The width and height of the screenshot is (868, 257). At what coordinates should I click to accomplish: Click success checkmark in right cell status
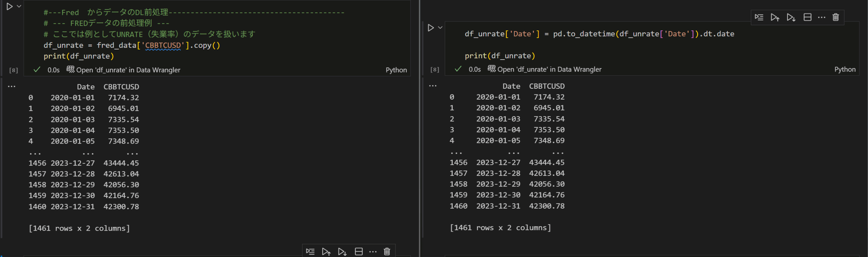click(458, 69)
